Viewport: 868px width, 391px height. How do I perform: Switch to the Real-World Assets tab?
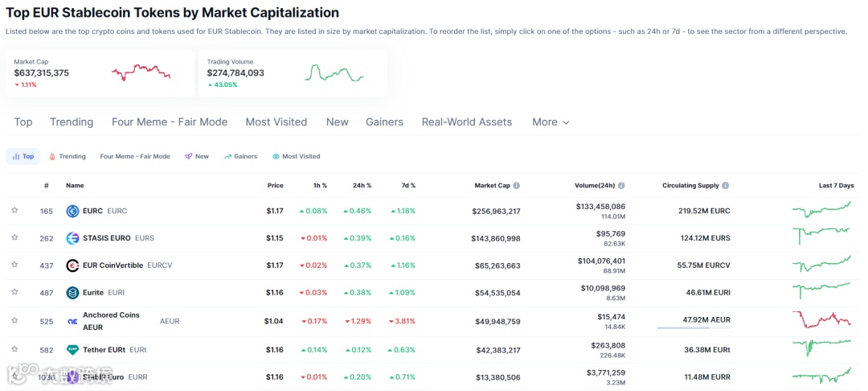tap(466, 122)
